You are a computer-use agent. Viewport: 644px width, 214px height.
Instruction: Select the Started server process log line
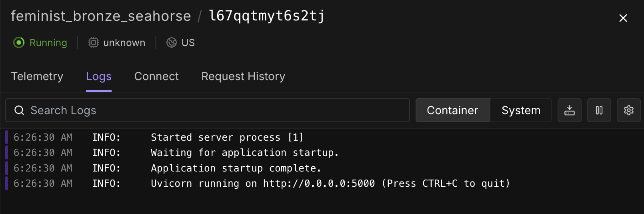click(x=227, y=137)
